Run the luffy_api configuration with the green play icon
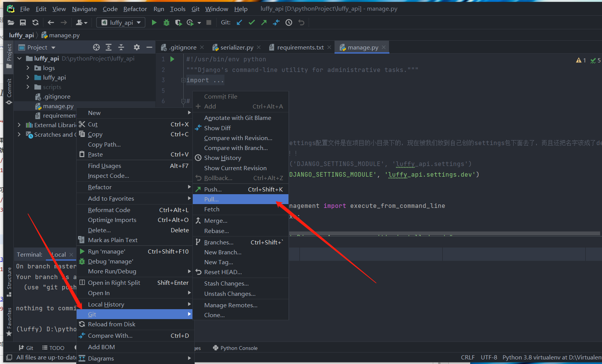This screenshot has width=602, height=364. 154,23
